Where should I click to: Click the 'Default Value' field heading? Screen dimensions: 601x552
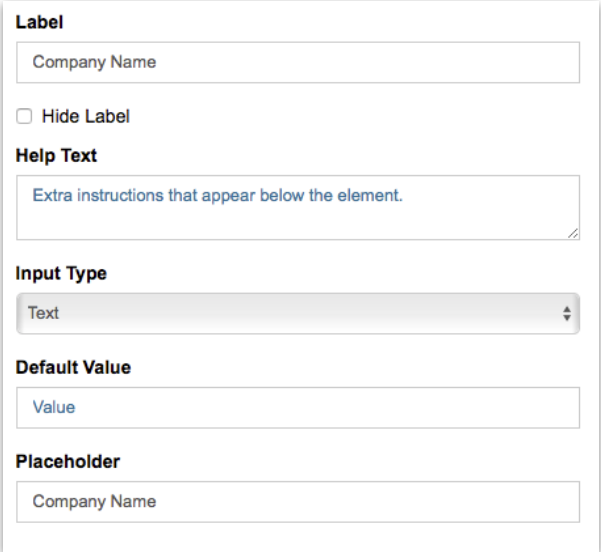pyautogui.click(x=73, y=367)
